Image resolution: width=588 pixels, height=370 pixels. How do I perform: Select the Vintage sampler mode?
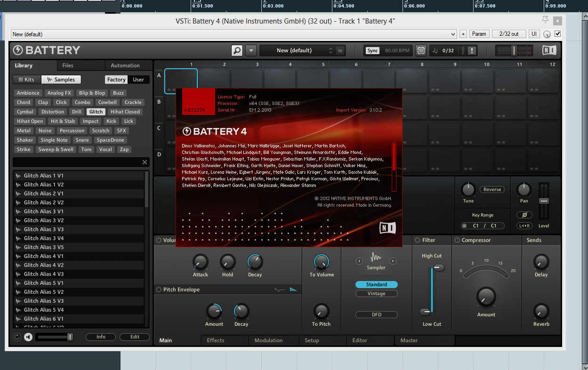pyautogui.click(x=376, y=294)
